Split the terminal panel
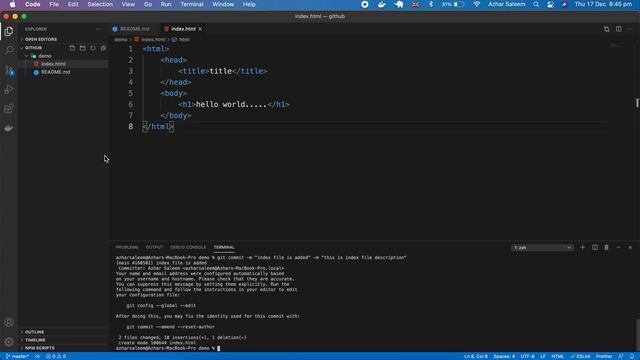The width and height of the screenshot is (640, 360). [x=595, y=247]
